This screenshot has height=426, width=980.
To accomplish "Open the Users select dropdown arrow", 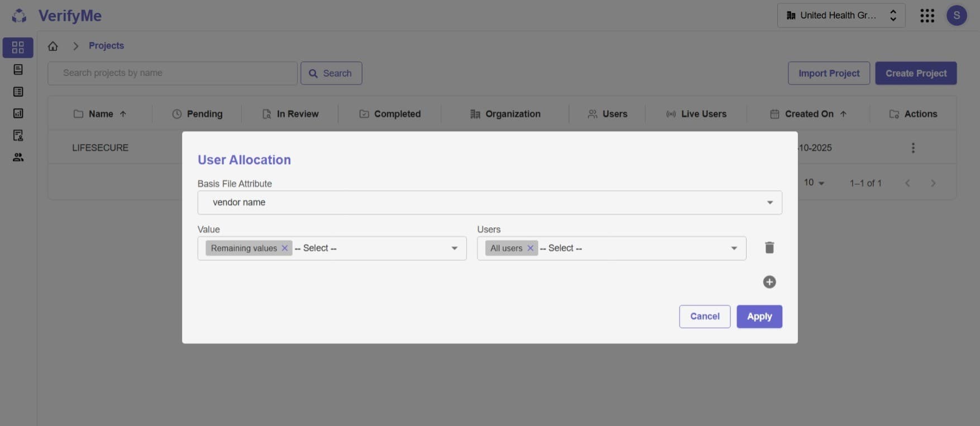I will coord(734,248).
